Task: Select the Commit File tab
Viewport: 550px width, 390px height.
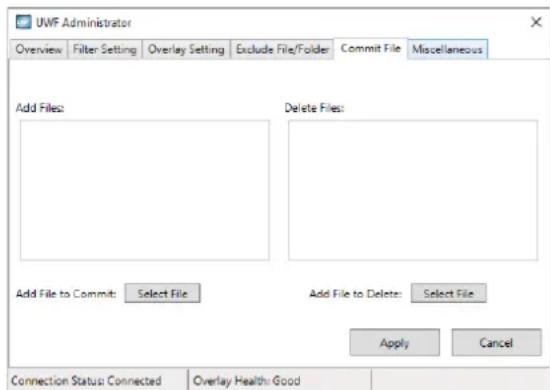Action: 370,48
